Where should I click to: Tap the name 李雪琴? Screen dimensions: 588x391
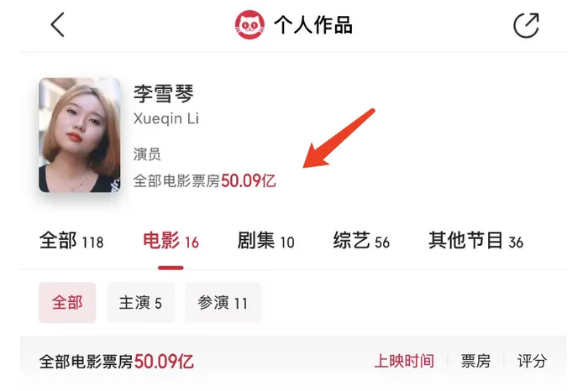point(164,93)
